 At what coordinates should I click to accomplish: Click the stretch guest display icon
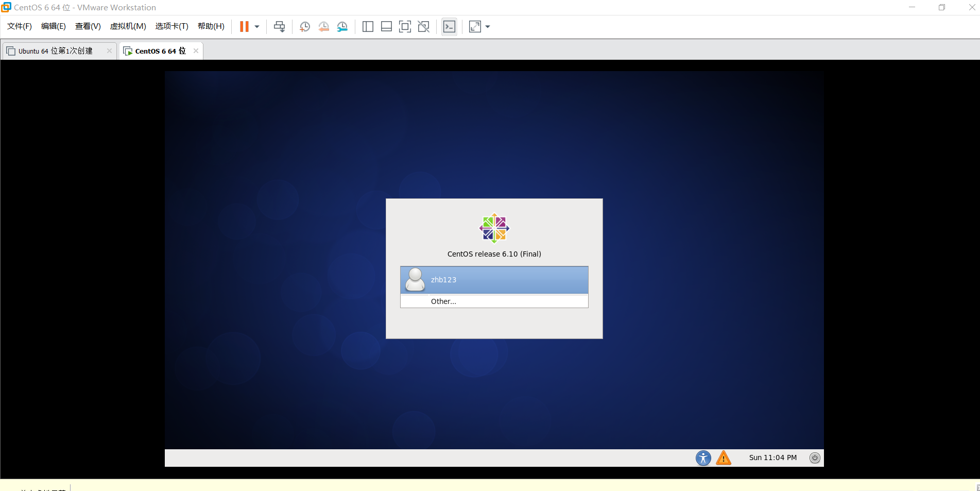pos(475,27)
